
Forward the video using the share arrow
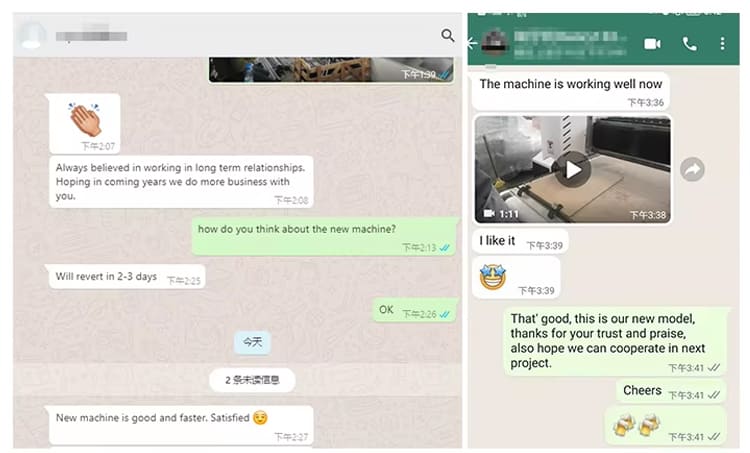(x=692, y=169)
